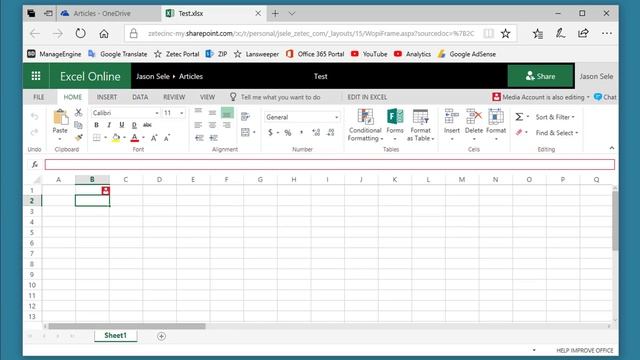
Task: Decrease font size with the Shrink Font icon
Action: tap(167, 138)
